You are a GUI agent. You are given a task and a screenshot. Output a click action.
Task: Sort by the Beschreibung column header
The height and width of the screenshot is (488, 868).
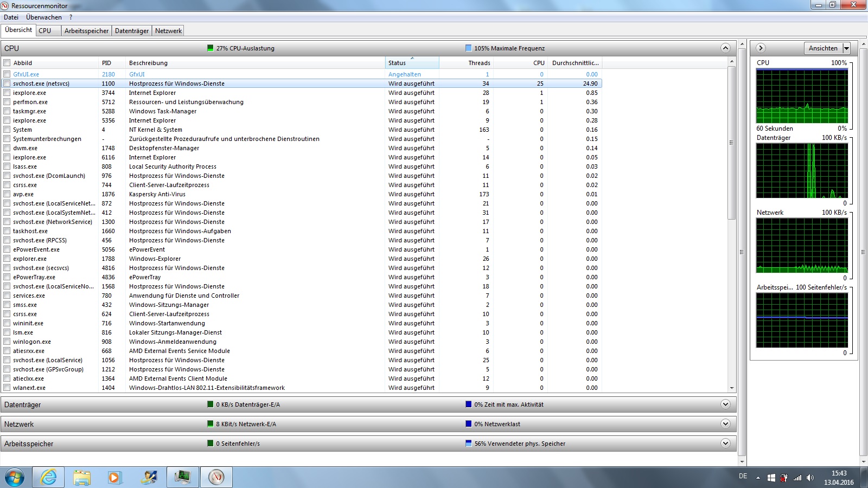255,63
